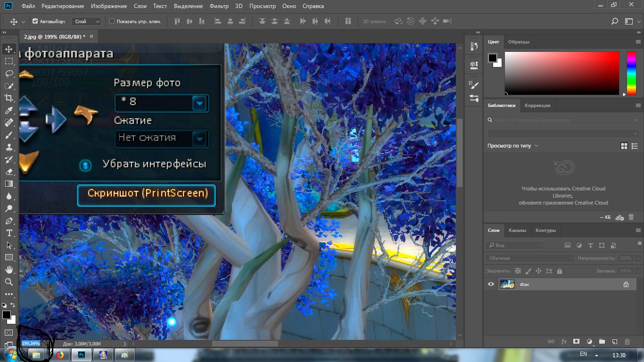Hide the Фон layer visibility eye
Viewport: 644px width, 362px height.
491,284
